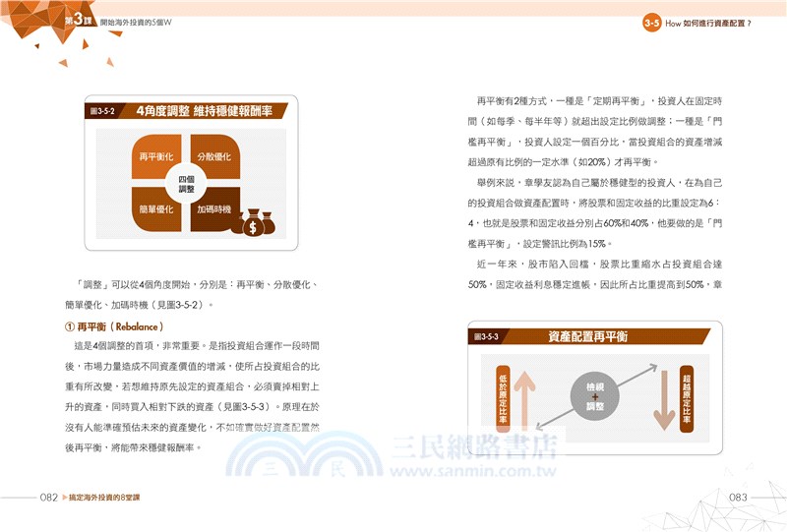Click the 超越原定比率 vertical label
Screen dimensions: 787x532
tap(686, 399)
